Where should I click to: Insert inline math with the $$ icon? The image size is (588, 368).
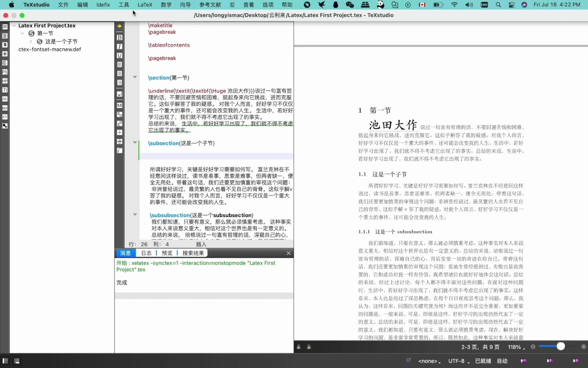tap(119, 105)
